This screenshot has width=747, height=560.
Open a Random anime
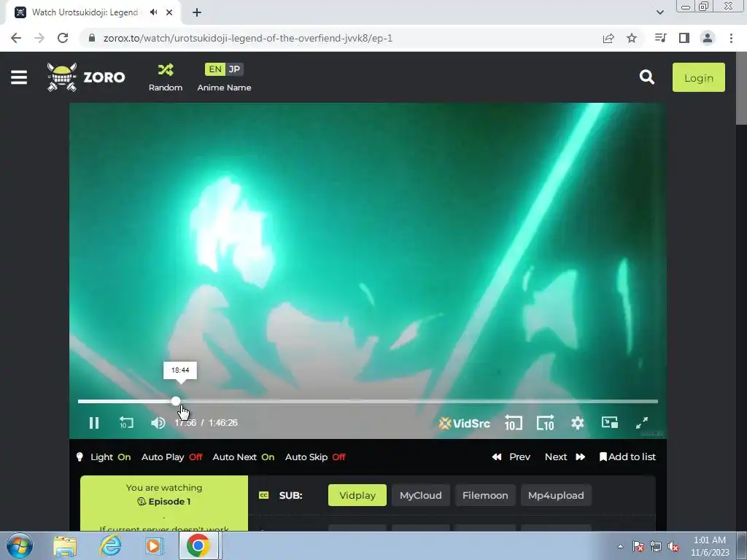coord(166,77)
